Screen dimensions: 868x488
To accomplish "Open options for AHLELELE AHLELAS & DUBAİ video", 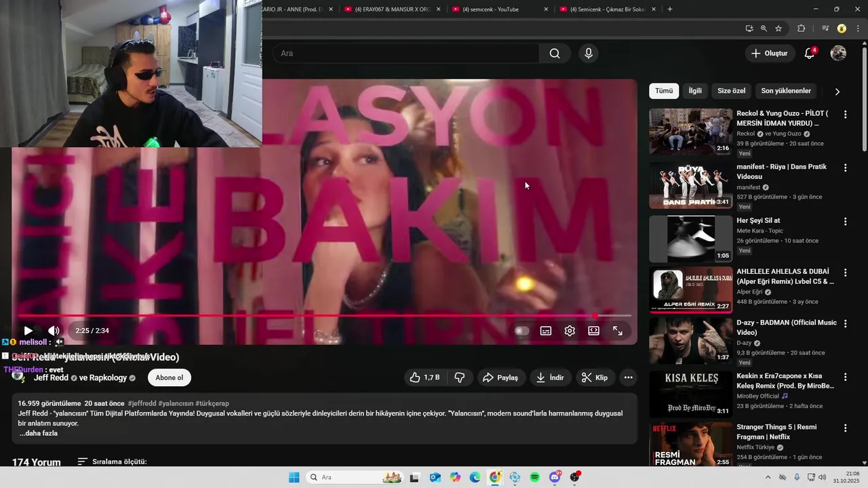I will tap(845, 272).
